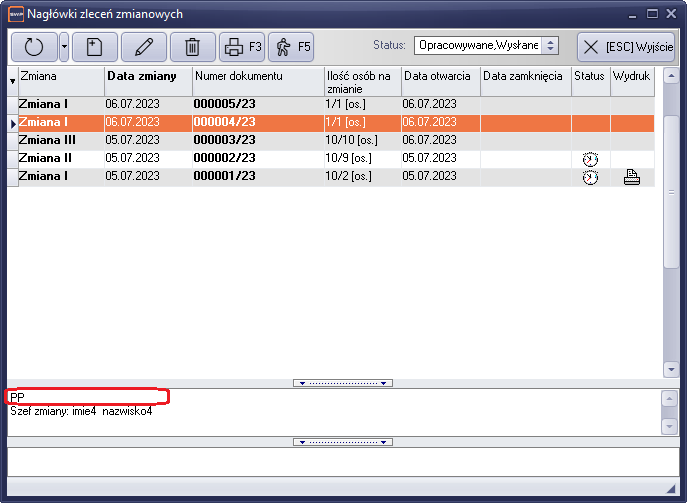Click the Numer dokumentu column header
The image size is (687, 503).
point(257,77)
